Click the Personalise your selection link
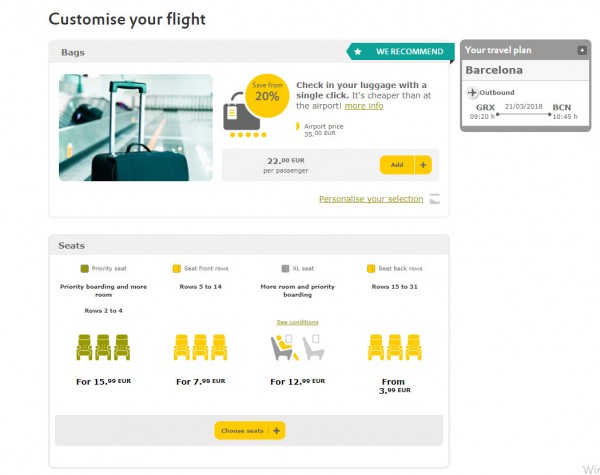This screenshot has width=600, height=475. coord(371,199)
